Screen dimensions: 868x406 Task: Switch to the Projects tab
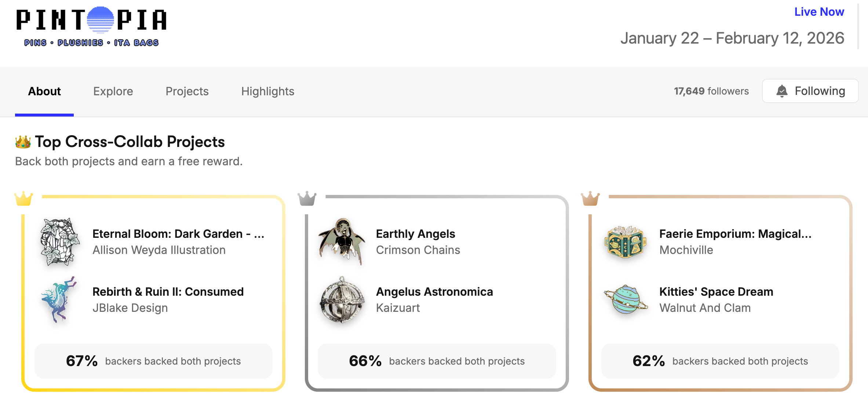tap(187, 91)
